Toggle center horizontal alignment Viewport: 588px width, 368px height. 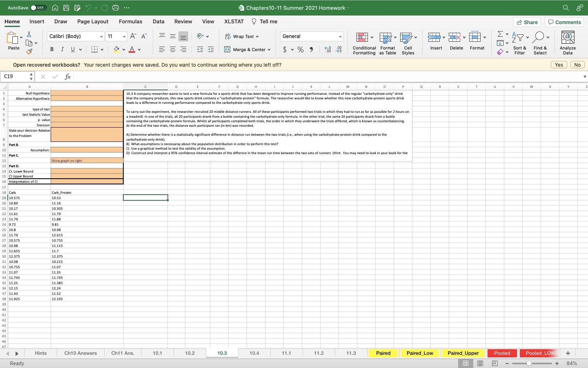click(x=173, y=49)
